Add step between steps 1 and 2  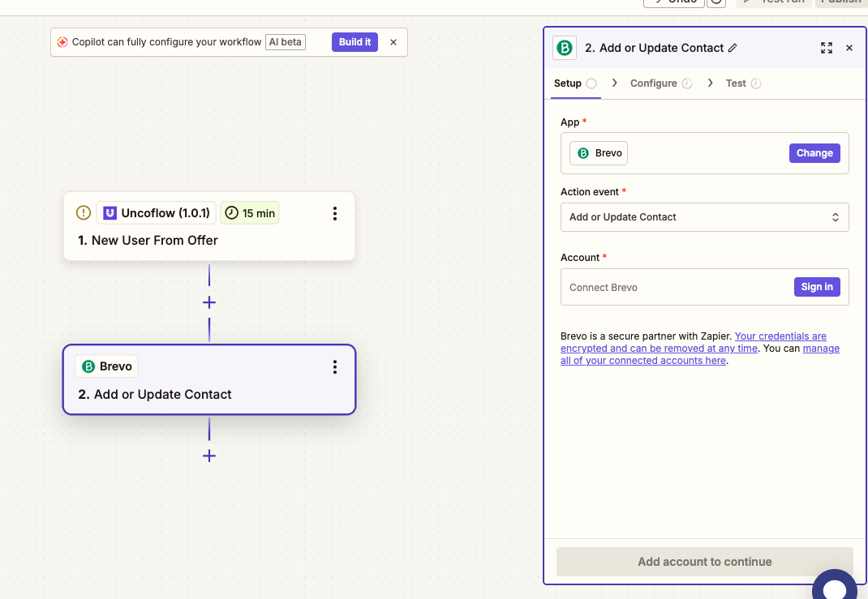point(209,302)
